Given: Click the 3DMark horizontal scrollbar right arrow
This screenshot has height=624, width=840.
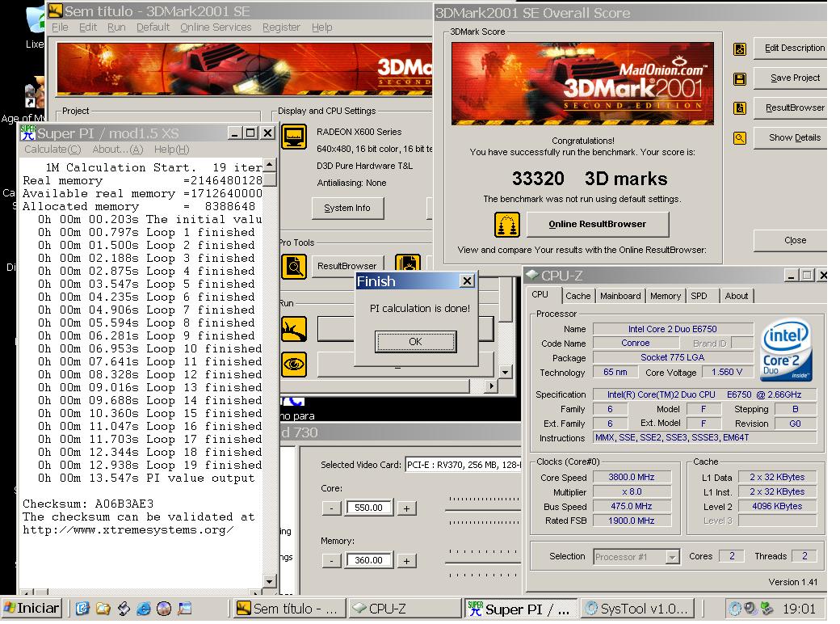Looking at the screenshot, I should [491, 386].
